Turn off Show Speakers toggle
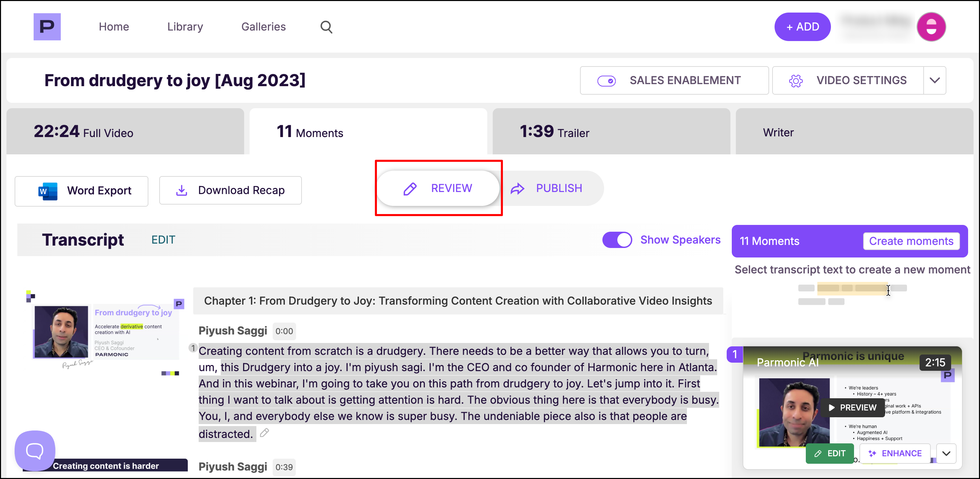This screenshot has width=980, height=479. pyautogui.click(x=617, y=240)
